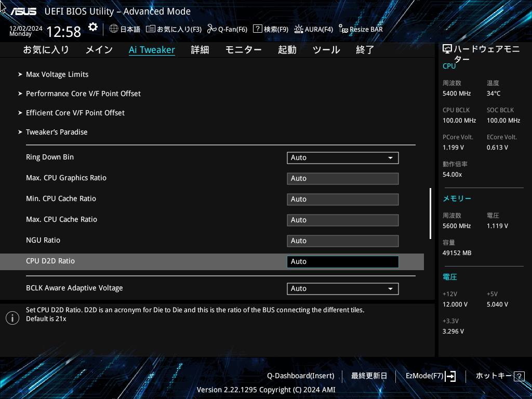The width and height of the screenshot is (532, 399).
Task: Open the ツール tab
Action: [x=326, y=50]
